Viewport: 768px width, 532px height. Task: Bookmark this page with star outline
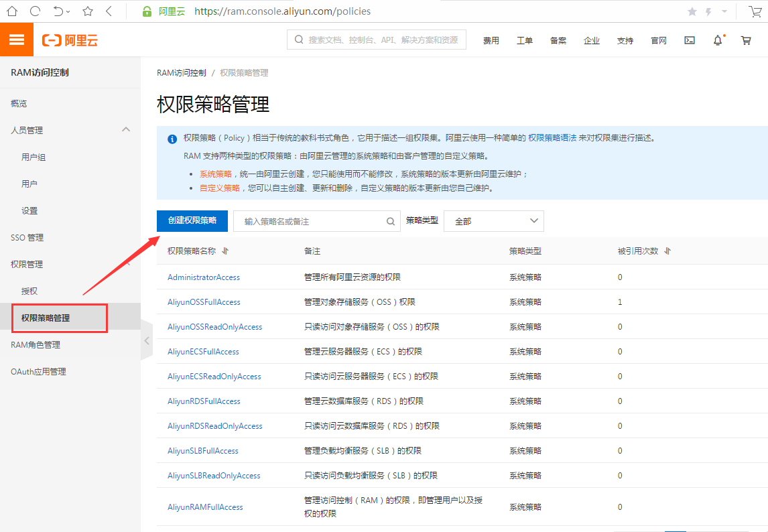pos(88,11)
